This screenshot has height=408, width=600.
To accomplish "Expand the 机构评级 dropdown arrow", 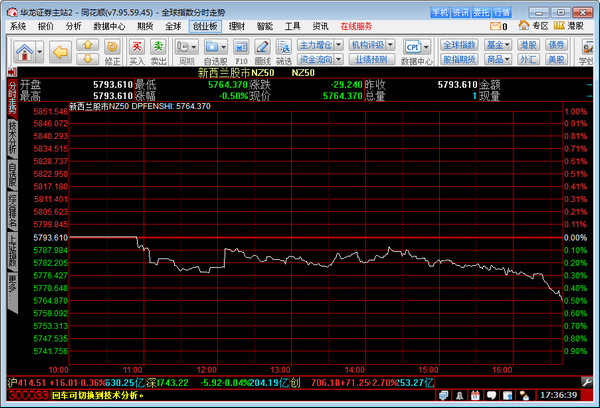I will [391, 45].
